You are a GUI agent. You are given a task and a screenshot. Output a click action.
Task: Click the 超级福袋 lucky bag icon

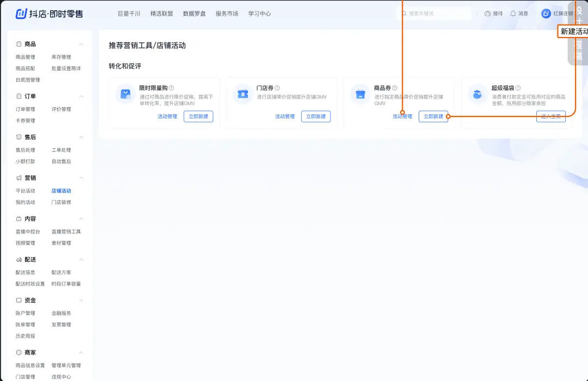[477, 94]
